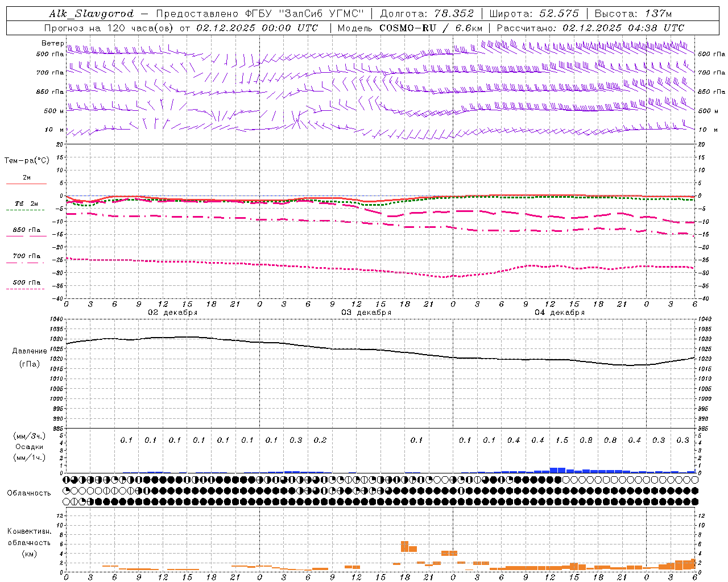Screen dimensions: 728x582
Task: Select the '700 гПа' temperature legend entry with dash-dot line
Action: 27,256
